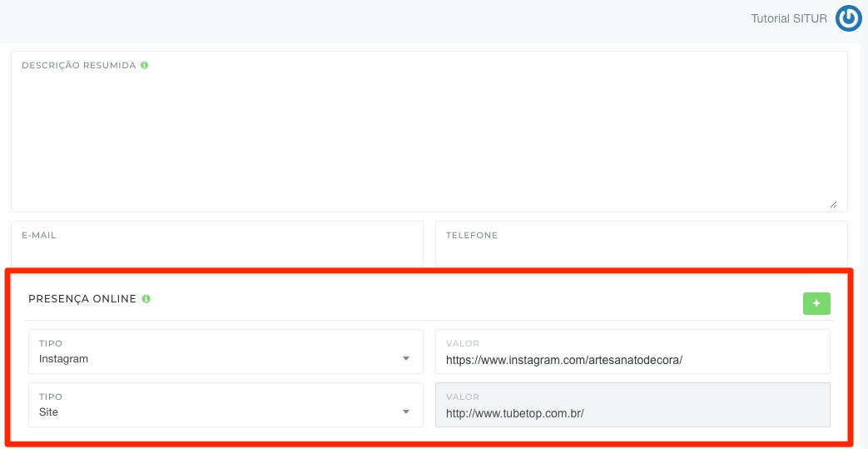Focus the E-mail input field
Screen dimensions: 868x449
tap(216, 252)
